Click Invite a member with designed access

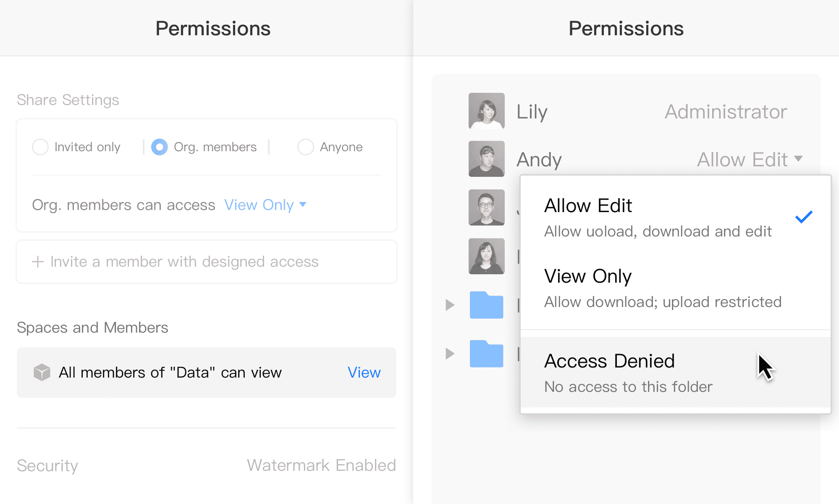pos(207,262)
